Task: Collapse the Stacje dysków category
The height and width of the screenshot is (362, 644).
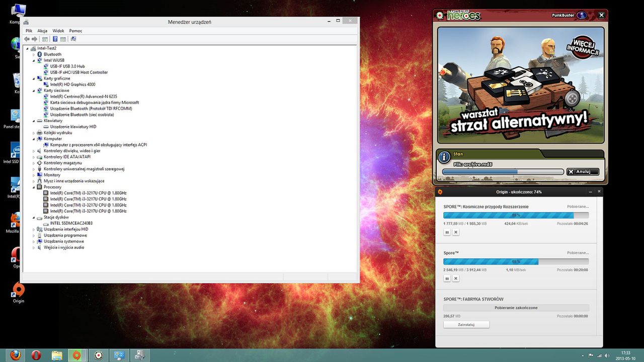Action: pyautogui.click(x=34, y=217)
